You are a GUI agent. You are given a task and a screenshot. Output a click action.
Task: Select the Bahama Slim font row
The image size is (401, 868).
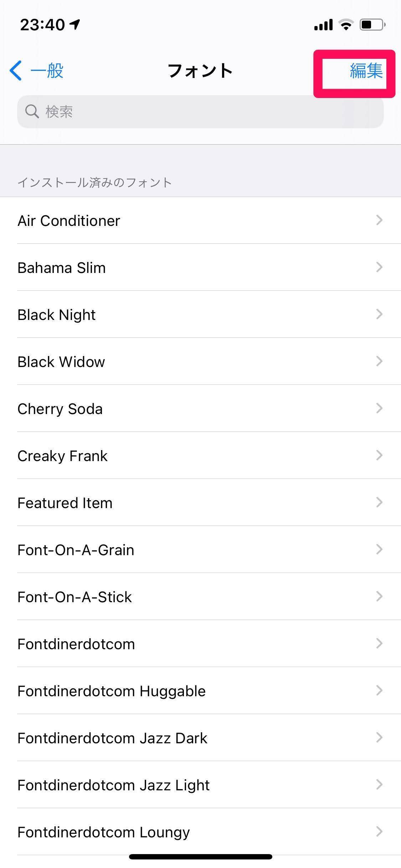click(x=62, y=268)
